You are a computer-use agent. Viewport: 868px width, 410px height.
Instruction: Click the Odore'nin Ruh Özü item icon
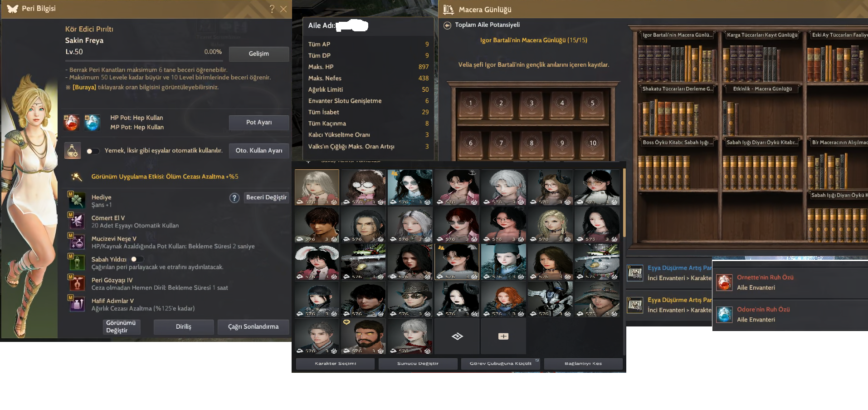point(725,314)
